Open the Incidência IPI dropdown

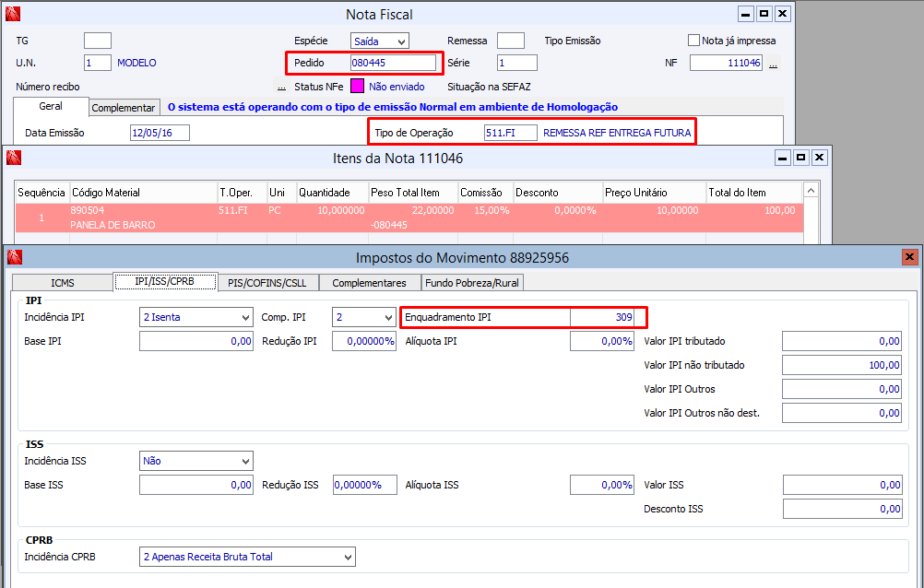click(x=196, y=317)
